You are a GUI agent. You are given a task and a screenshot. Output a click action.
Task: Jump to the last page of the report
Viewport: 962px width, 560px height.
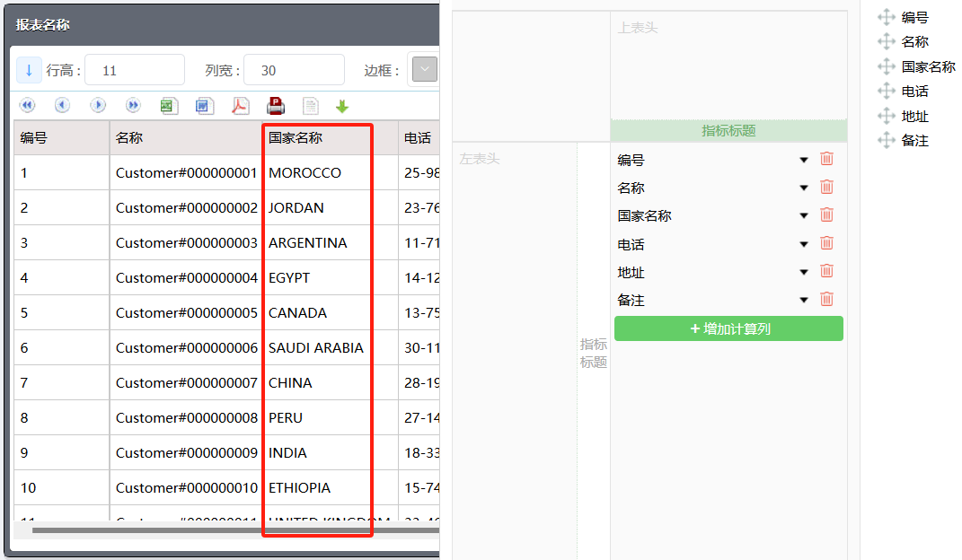click(x=133, y=106)
